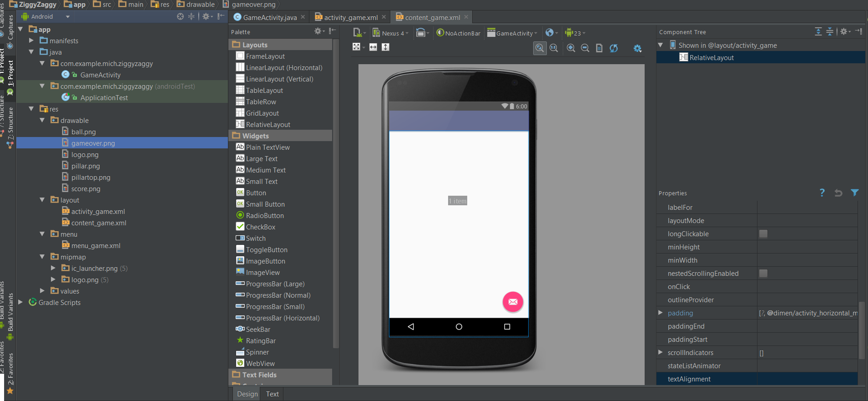Click the scroll from source target icon
This screenshot has height=401, width=868.
click(180, 16)
